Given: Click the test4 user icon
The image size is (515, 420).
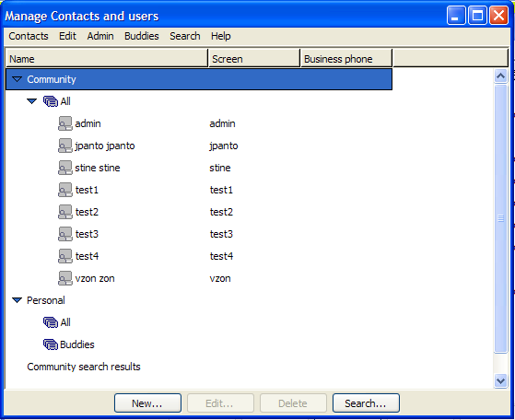Looking at the screenshot, I should click(65, 256).
